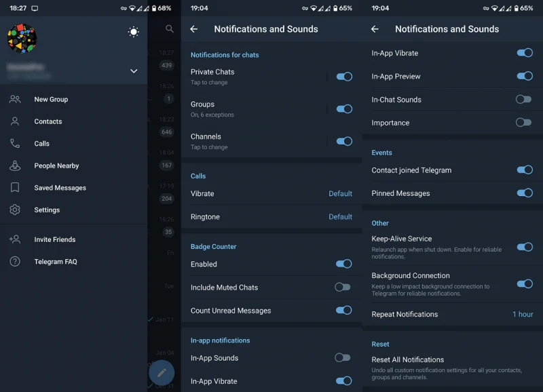Click the Invite Friends add-person icon
Viewport: 543px width, 392px height.
click(15, 239)
